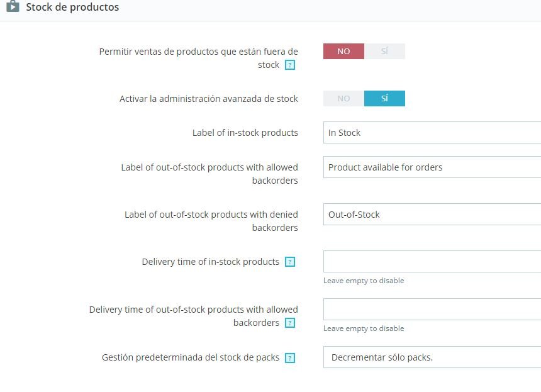Select NO for out-of-stock product sales

[343, 52]
